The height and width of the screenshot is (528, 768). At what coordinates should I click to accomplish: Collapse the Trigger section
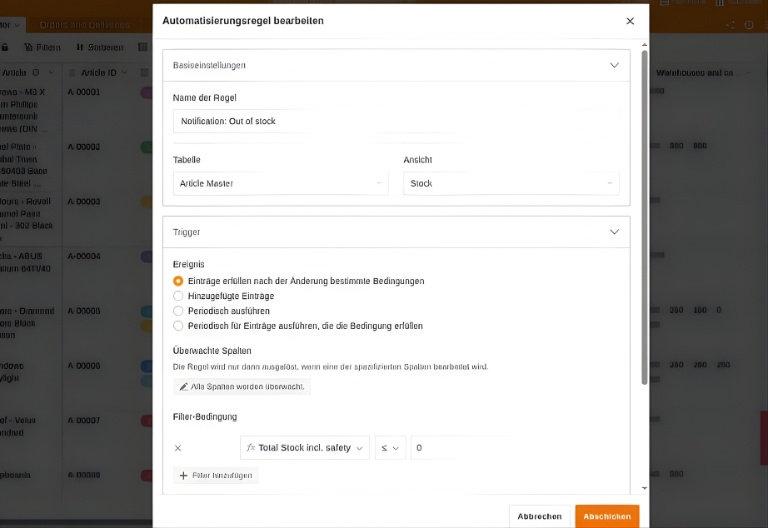(x=614, y=232)
